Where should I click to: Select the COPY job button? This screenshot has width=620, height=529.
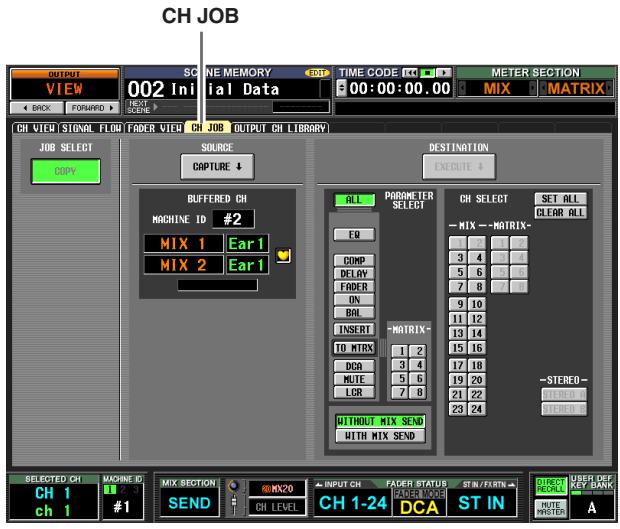pyautogui.click(x=66, y=171)
